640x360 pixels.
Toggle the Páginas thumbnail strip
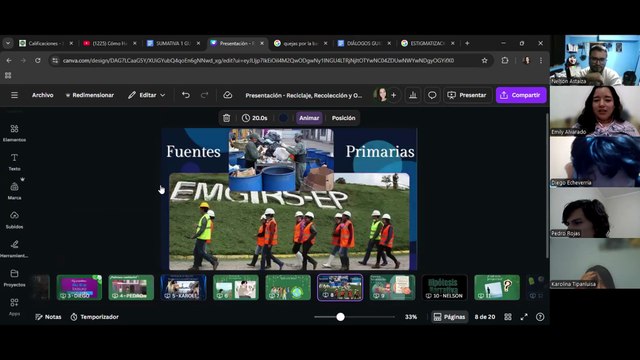449,317
